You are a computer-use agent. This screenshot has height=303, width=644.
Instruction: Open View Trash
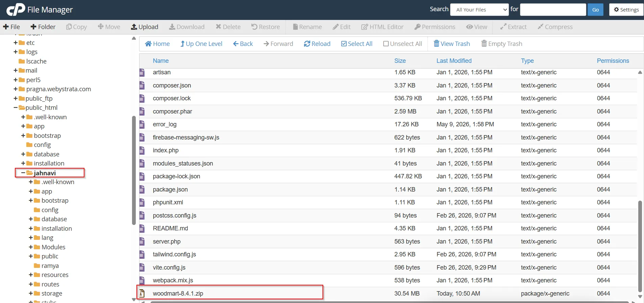click(452, 44)
